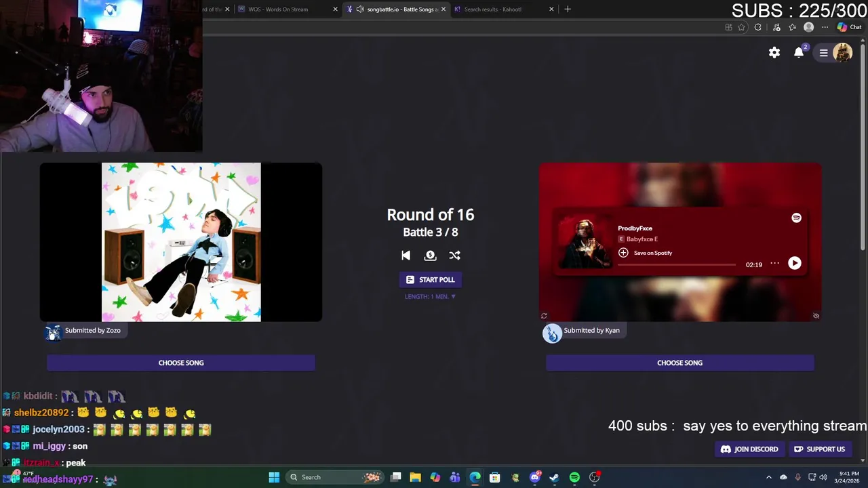Favorite this page star icon
Viewport: 868px width, 488px height.
741,27
